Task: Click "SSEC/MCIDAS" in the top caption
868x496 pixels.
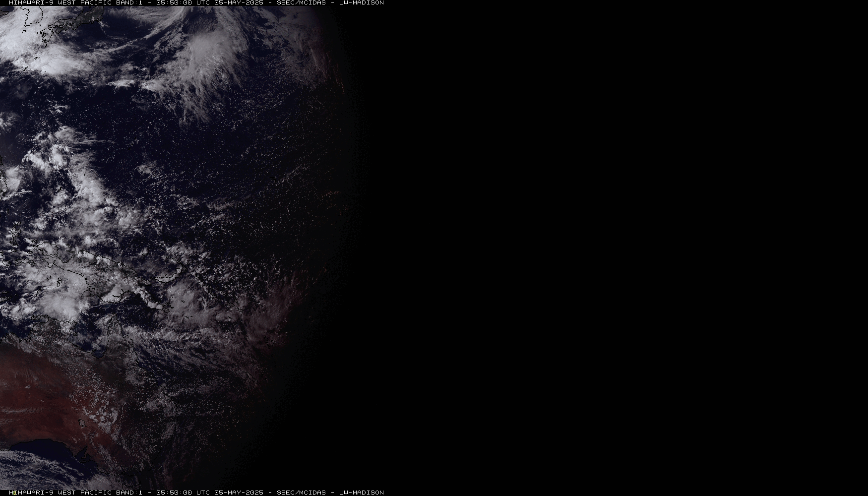Action: pyautogui.click(x=301, y=2)
